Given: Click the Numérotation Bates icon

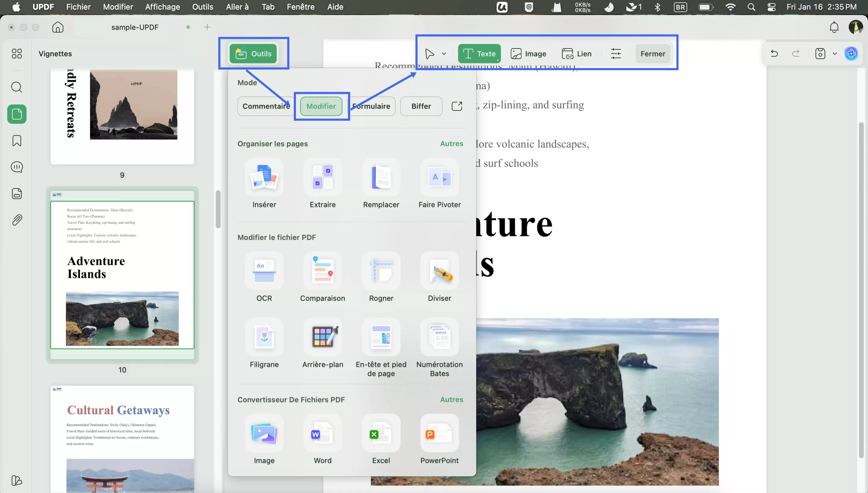Looking at the screenshot, I should pos(439,337).
